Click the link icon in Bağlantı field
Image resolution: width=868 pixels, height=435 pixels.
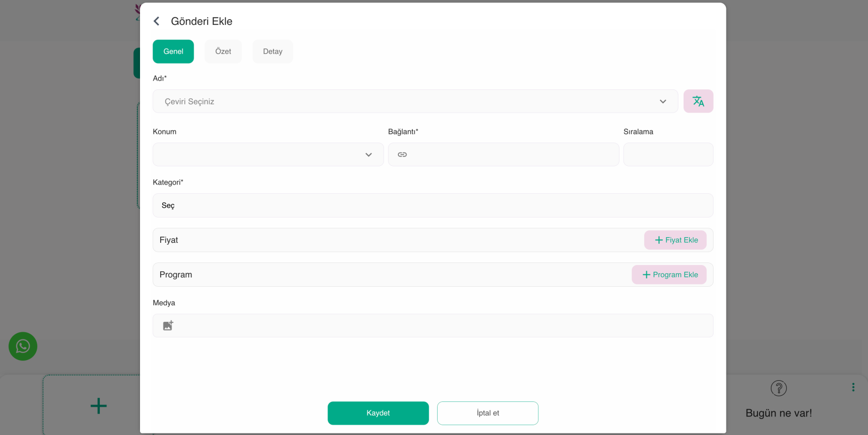[x=402, y=154]
